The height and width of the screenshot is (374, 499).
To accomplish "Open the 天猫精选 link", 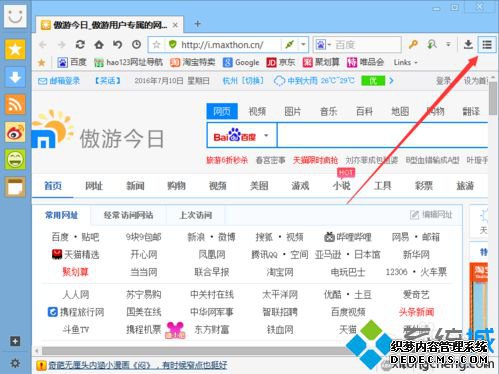I will [x=76, y=255].
